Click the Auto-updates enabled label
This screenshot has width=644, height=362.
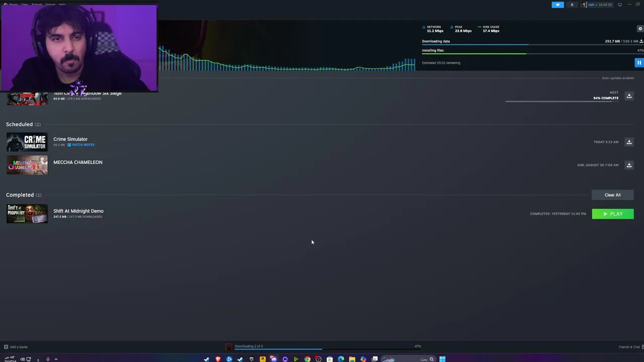click(618, 78)
